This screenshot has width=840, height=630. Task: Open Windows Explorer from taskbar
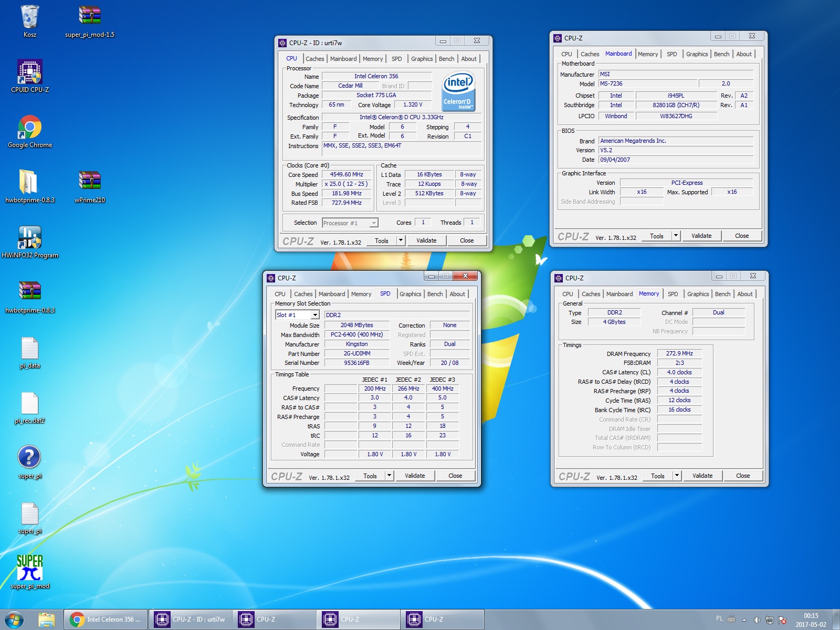pos(46,619)
